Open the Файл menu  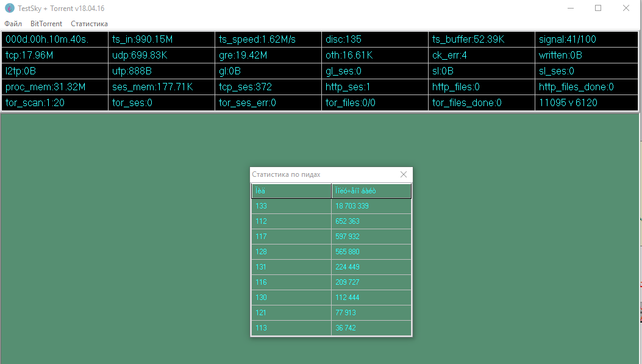(x=13, y=24)
